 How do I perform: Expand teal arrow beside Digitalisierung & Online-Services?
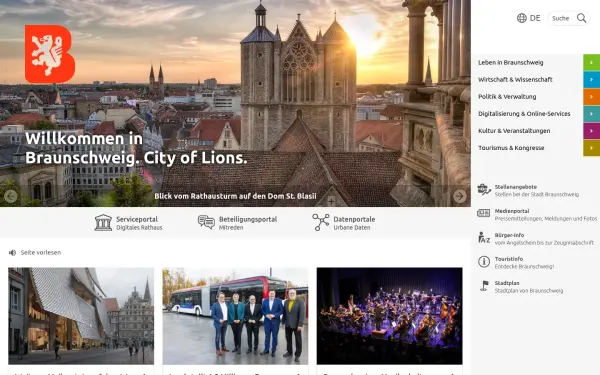tap(591, 114)
